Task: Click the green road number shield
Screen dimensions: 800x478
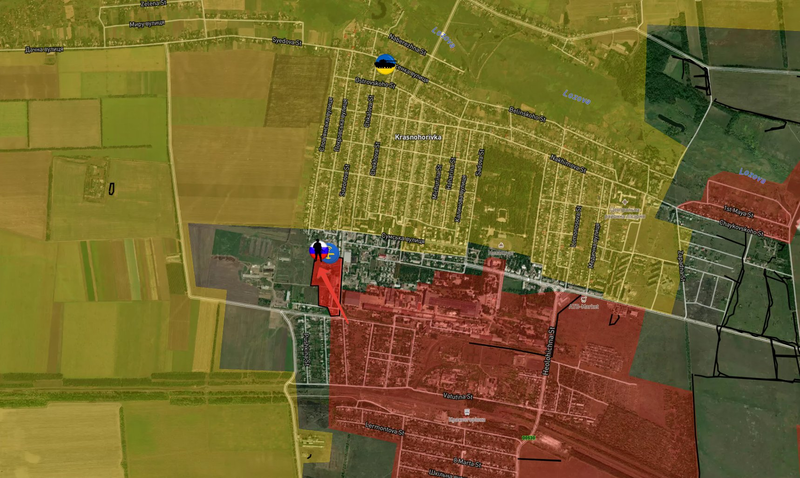Action: point(527,438)
